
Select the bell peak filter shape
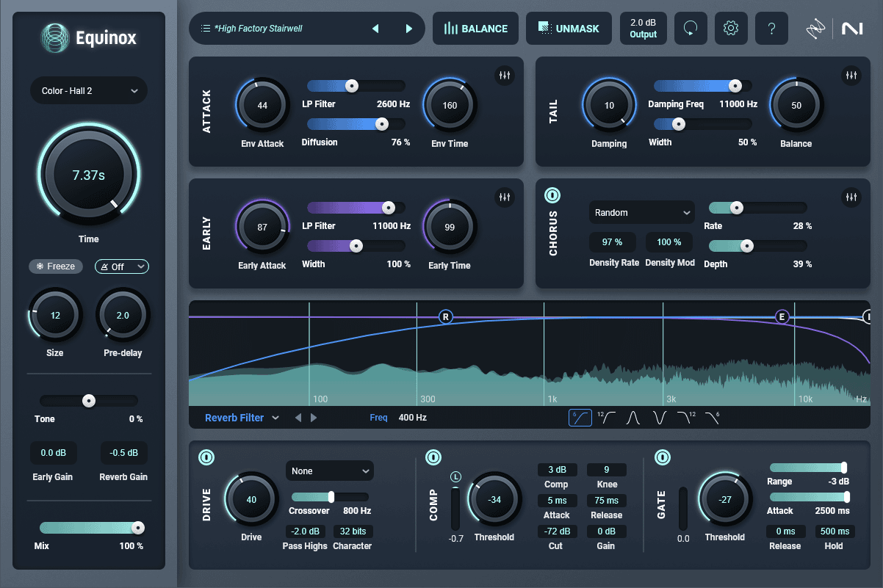pyautogui.click(x=632, y=418)
